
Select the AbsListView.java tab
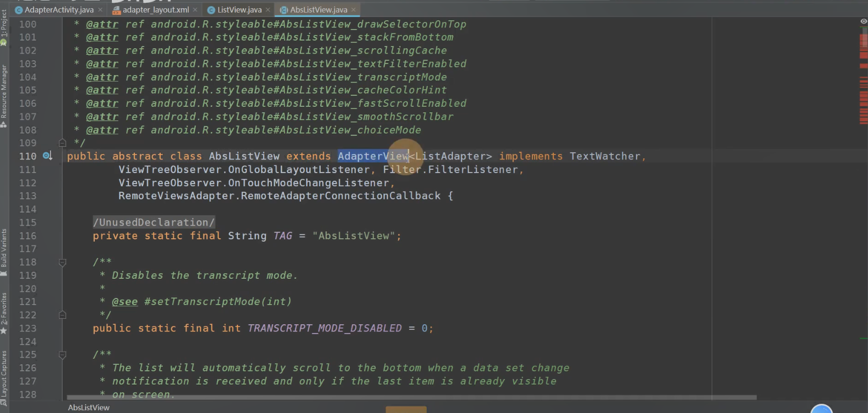319,10
